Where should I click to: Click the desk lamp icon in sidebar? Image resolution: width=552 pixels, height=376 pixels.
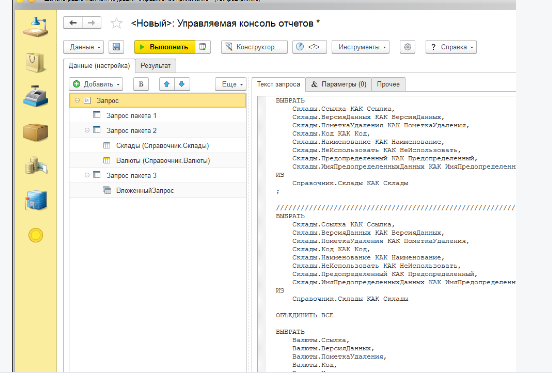click(36, 27)
